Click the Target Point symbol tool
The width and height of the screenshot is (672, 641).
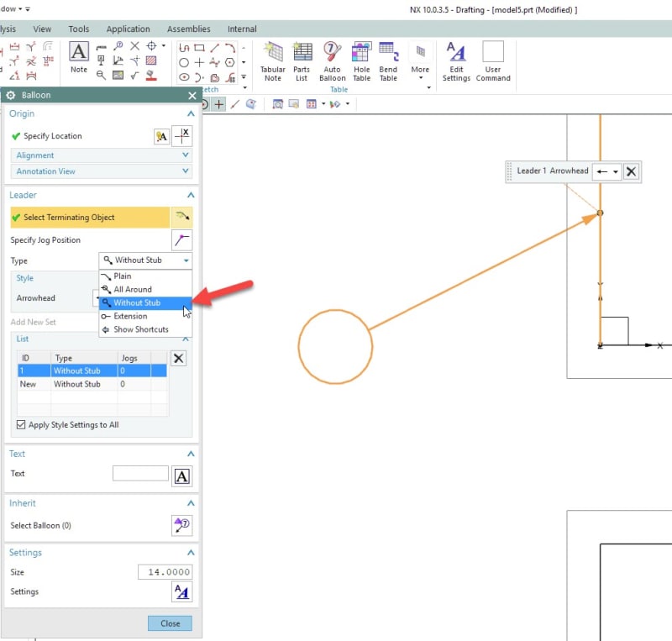[151, 45]
